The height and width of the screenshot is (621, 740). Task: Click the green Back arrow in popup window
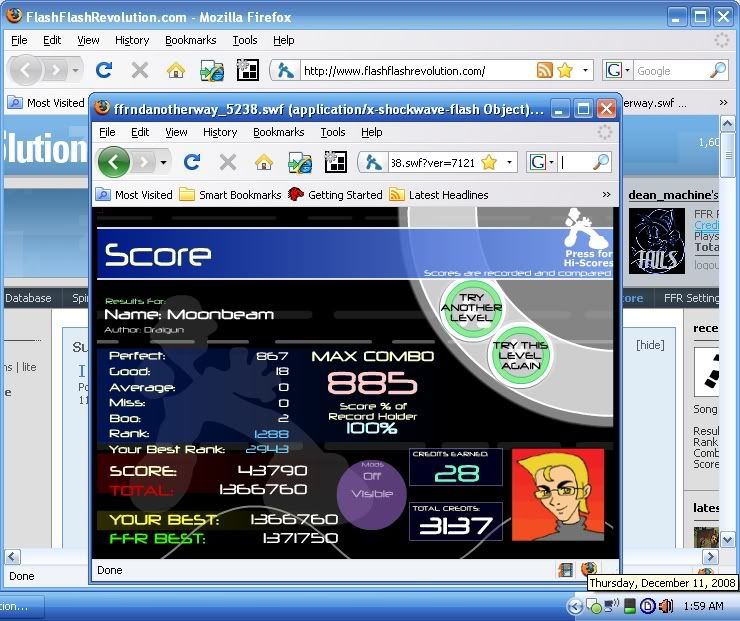click(114, 162)
